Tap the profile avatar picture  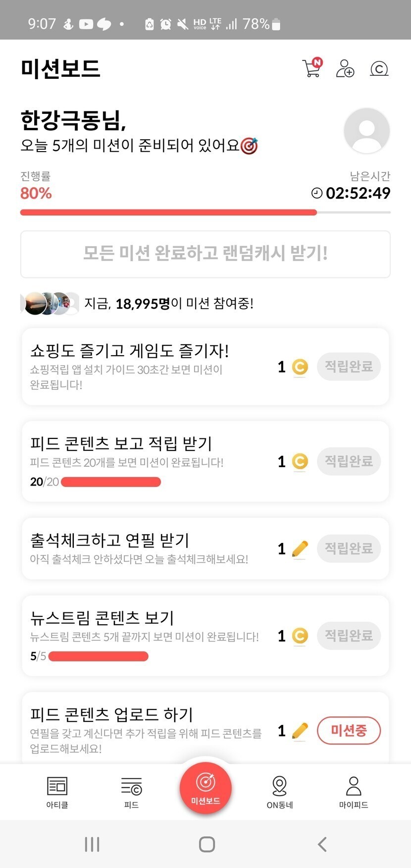366,131
